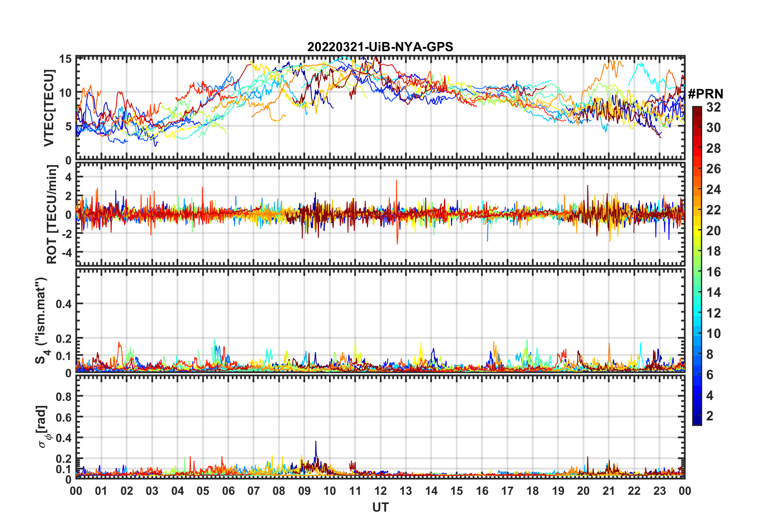
Task: Click the S4 ("ism.mat") axis label
Action: click(41, 320)
